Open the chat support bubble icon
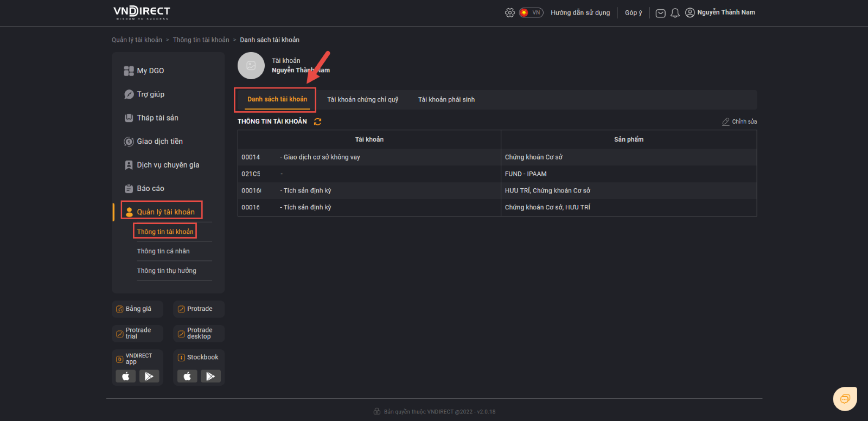868x421 pixels. [845, 399]
